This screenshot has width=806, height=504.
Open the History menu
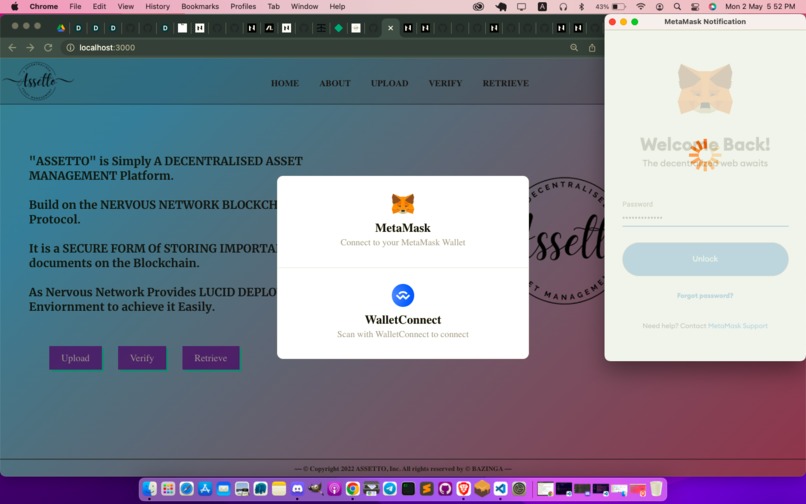point(157,6)
